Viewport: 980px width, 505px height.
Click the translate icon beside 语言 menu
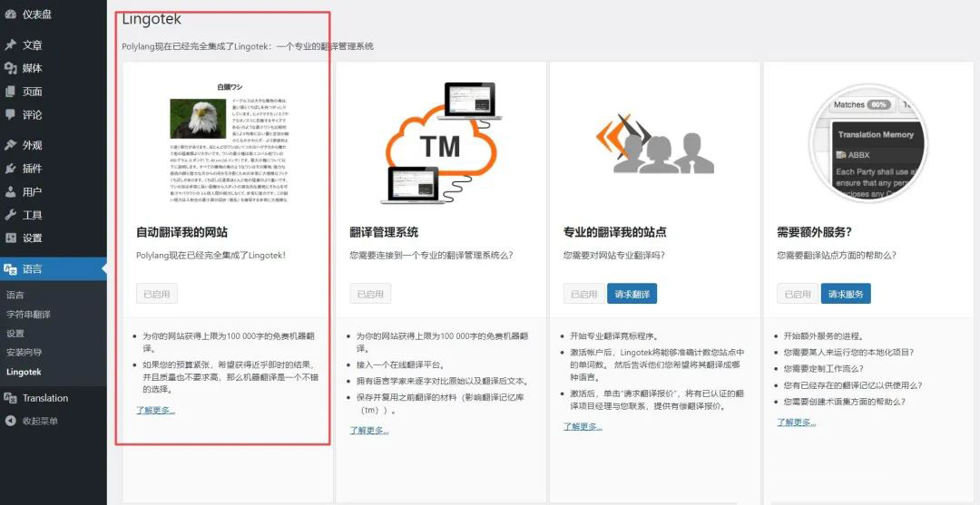(x=10, y=269)
